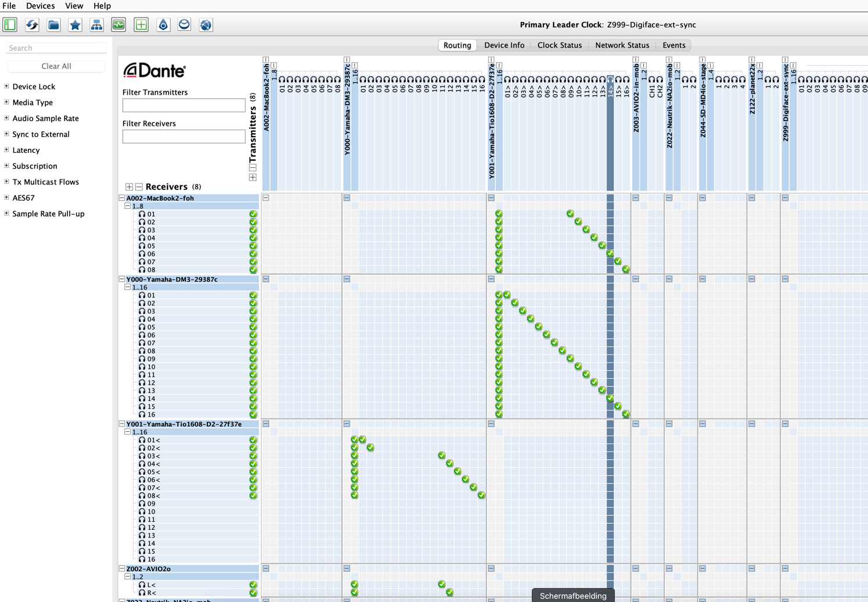The height and width of the screenshot is (602, 868).
Task: Switch to the Clock Status tab
Action: [x=559, y=45]
